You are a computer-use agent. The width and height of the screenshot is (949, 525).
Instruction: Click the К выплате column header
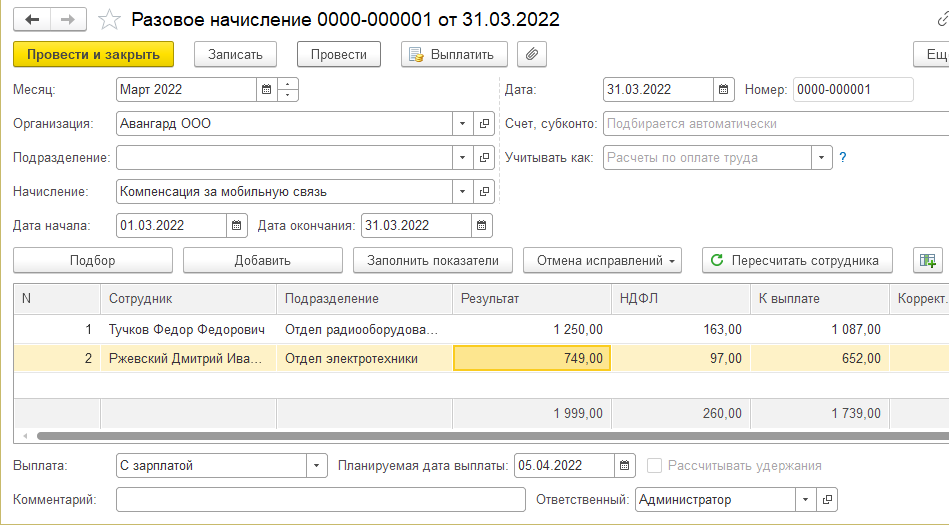point(820,299)
